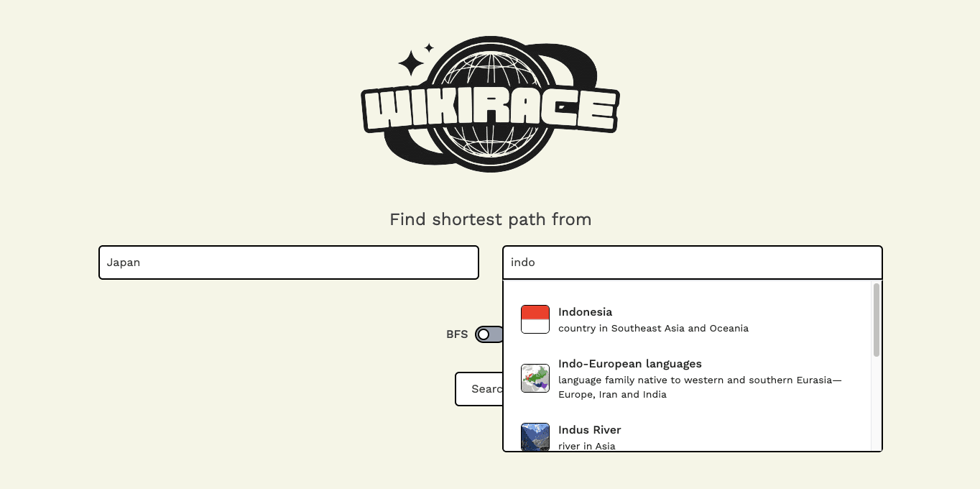Select the Indonesia suggestion

coord(688,319)
